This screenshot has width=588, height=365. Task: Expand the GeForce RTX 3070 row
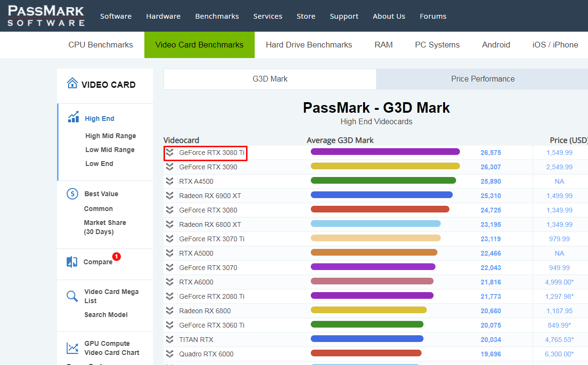click(x=169, y=268)
